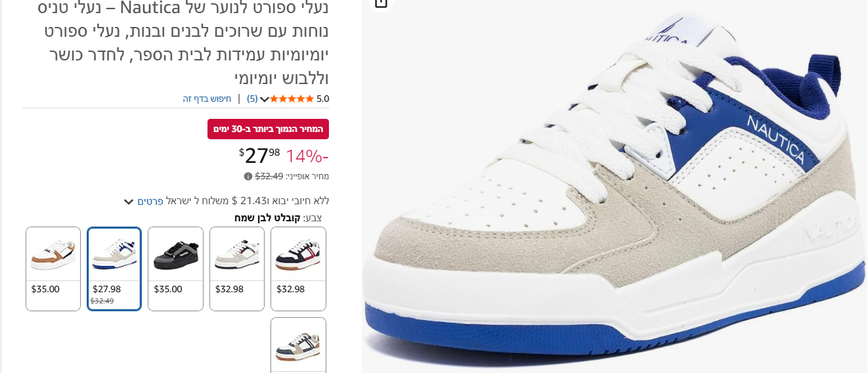Open the פרטים shipping details link

(150, 201)
